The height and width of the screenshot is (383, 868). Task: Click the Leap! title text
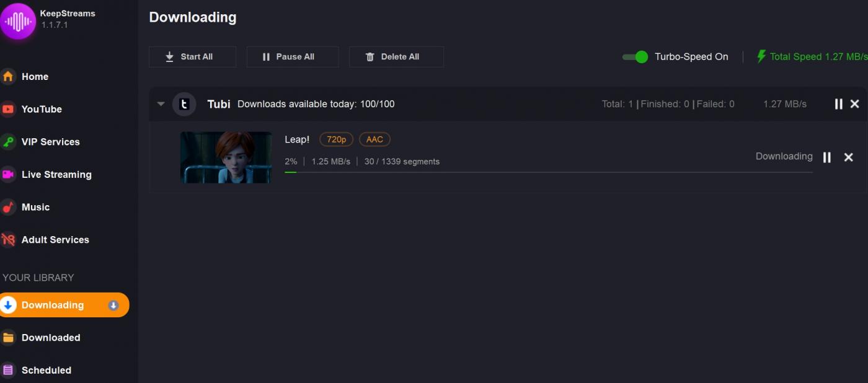click(x=297, y=139)
